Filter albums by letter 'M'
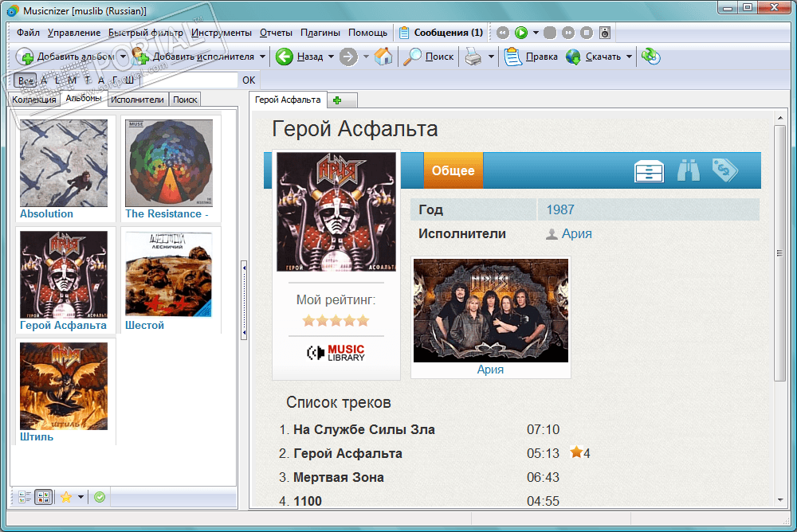Image resolution: width=797 pixels, height=532 pixels. click(x=72, y=80)
